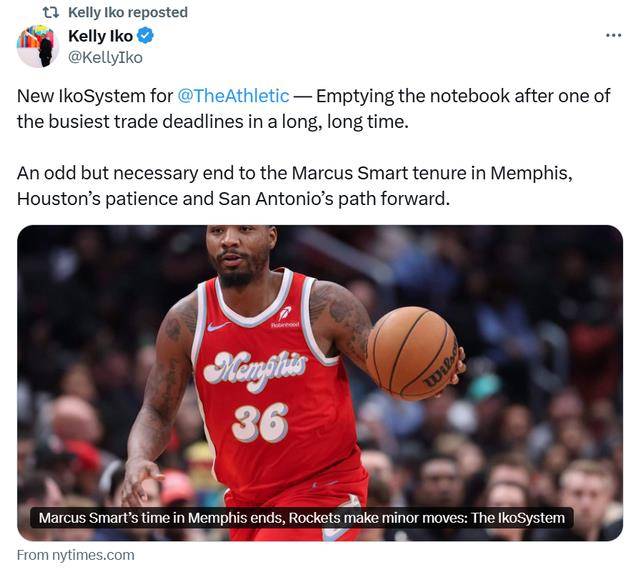Open Kelly Iko's profile avatar
Image resolution: width=636 pixels, height=575 pixels.
click(x=37, y=46)
